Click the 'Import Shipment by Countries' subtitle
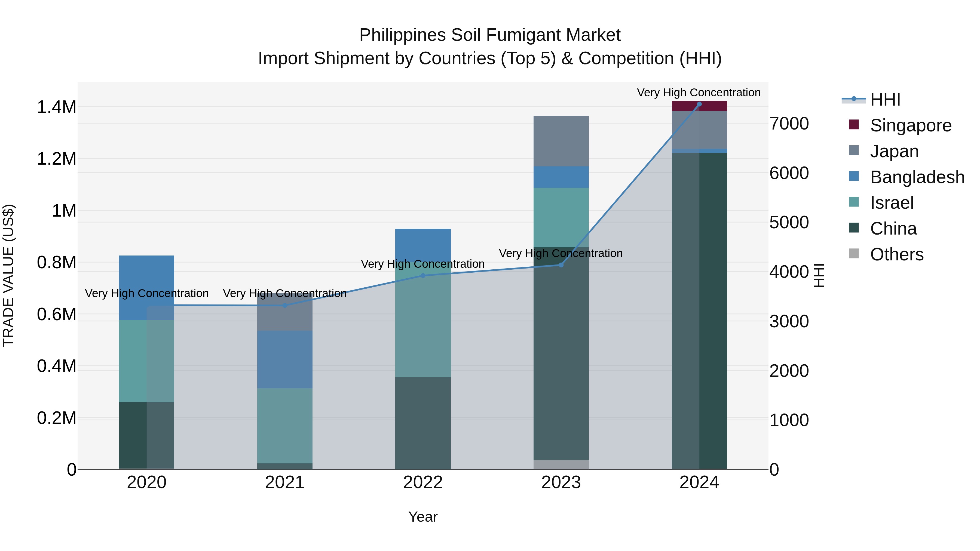 point(490,59)
